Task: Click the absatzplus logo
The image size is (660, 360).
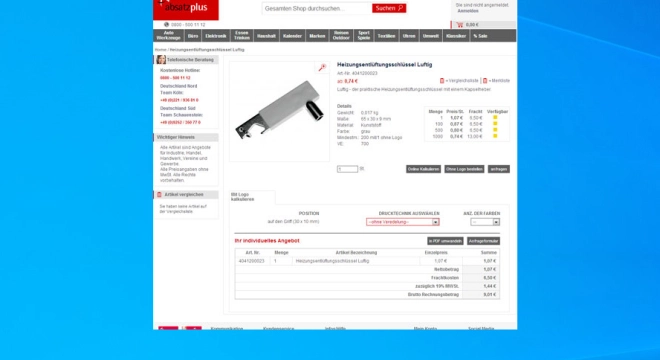Action: coord(186,9)
